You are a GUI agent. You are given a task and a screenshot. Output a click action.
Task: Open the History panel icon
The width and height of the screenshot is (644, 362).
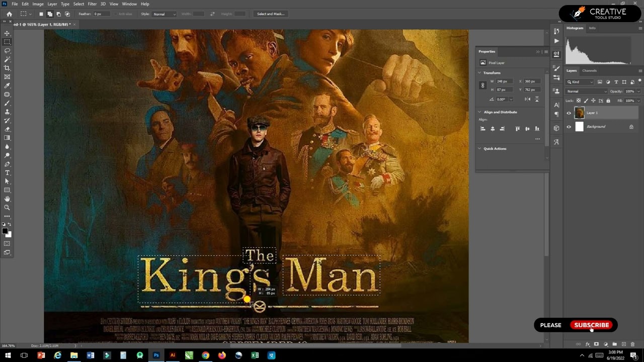pyautogui.click(x=556, y=32)
